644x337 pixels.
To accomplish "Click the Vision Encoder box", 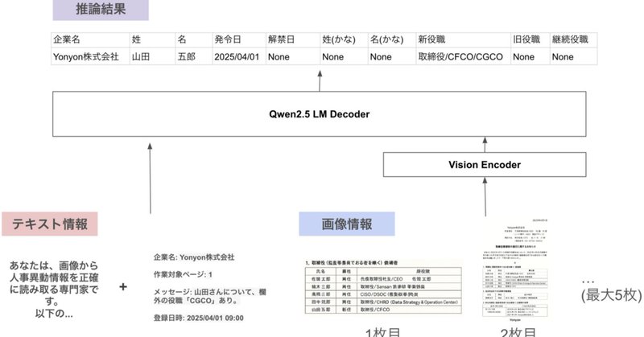I will [x=485, y=165].
